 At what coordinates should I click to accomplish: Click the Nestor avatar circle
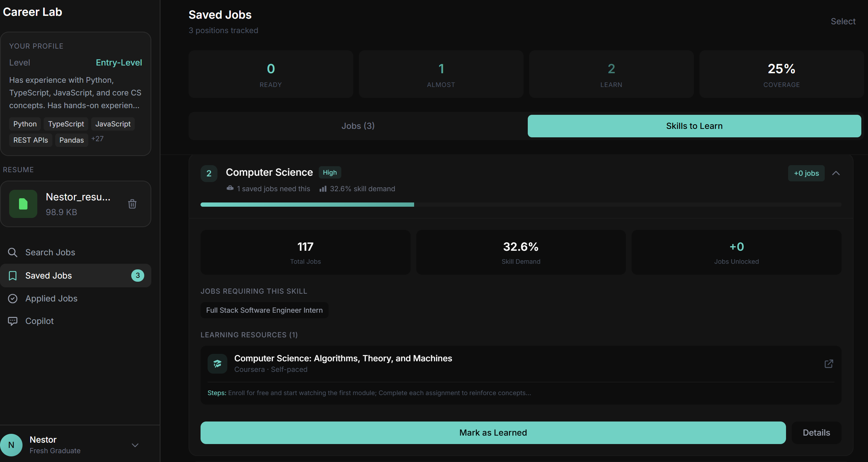tap(11, 445)
